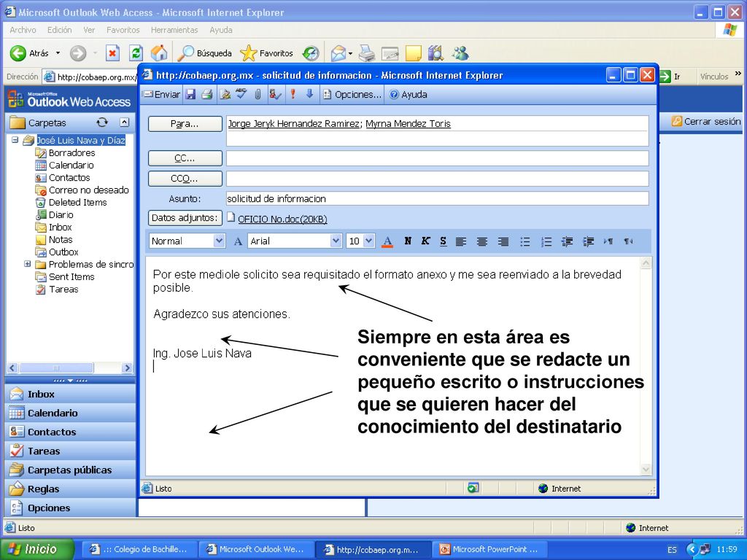
Task: Save the message draft with diskette icon
Action: tap(190, 94)
